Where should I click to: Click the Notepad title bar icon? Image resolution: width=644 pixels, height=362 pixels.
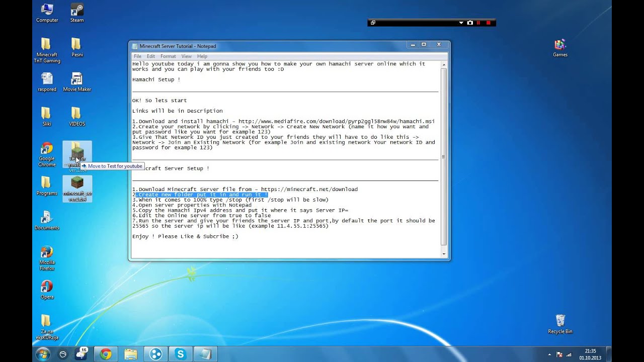tap(135, 46)
